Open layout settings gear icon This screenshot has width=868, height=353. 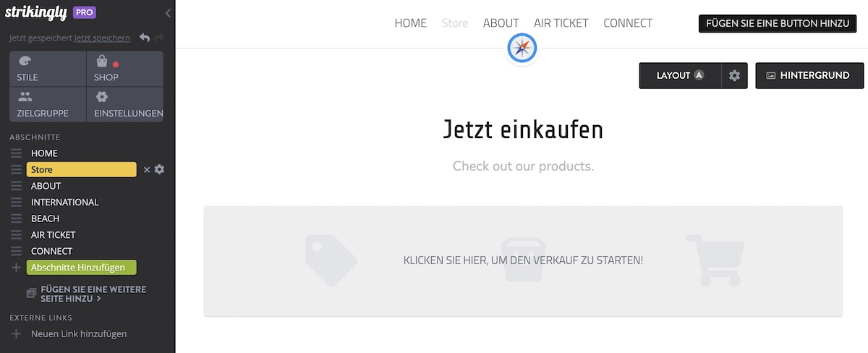coord(734,75)
